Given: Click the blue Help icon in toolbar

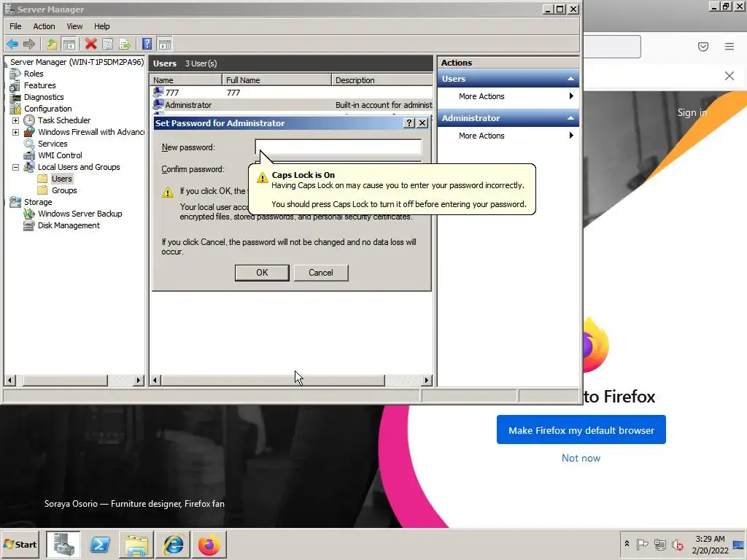Looking at the screenshot, I should coord(147,44).
